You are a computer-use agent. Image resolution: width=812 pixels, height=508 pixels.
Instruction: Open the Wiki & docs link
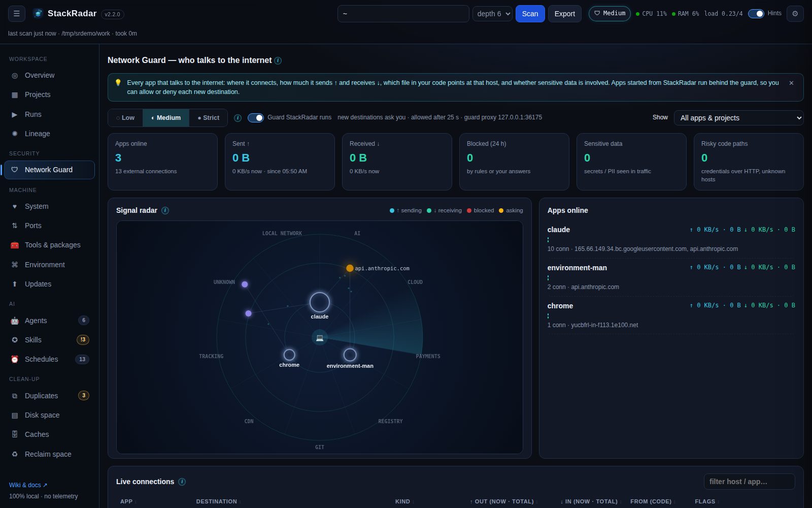pyautogui.click(x=28, y=485)
